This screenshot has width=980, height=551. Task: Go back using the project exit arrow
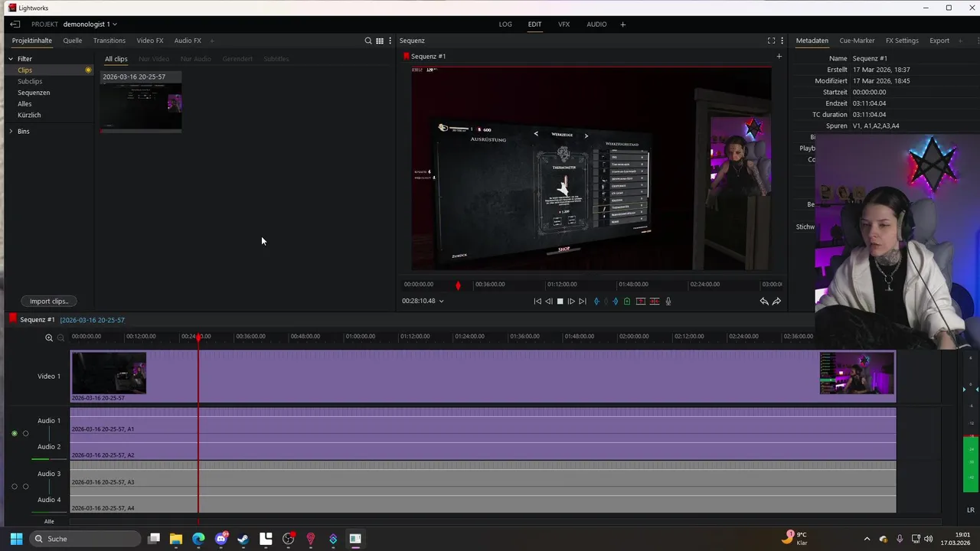click(15, 24)
